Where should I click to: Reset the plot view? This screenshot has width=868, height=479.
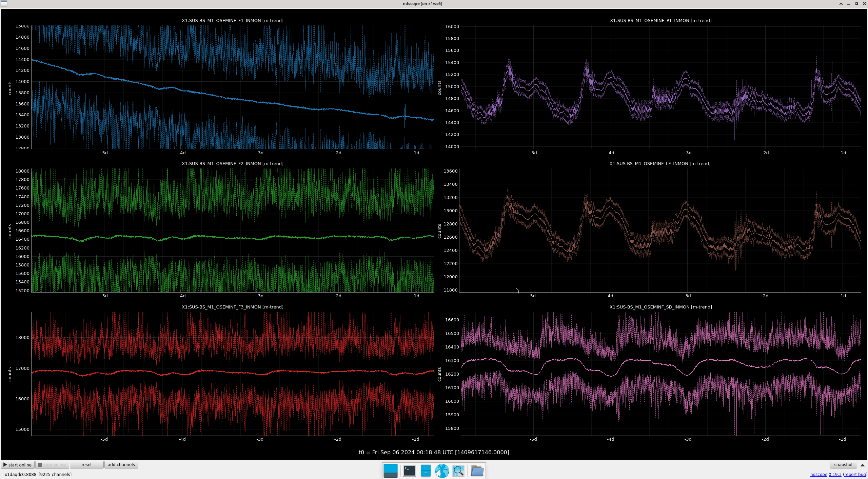tap(86, 465)
